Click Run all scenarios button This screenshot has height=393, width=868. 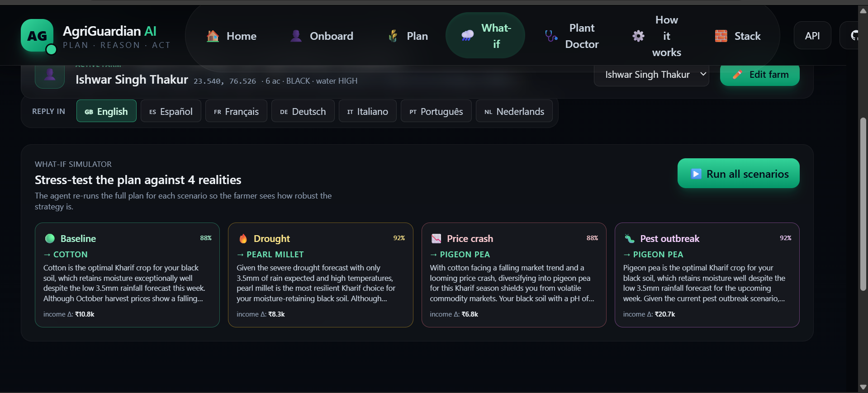pyautogui.click(x=738, y=174)
